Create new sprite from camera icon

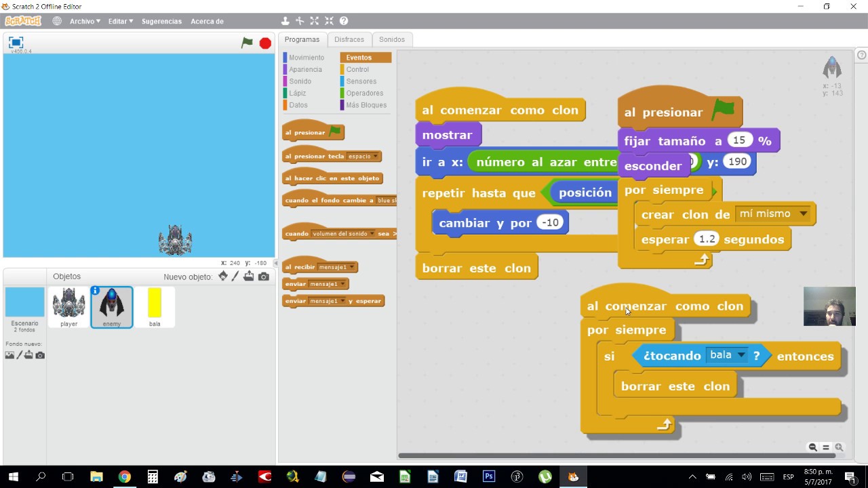(264, 277)
